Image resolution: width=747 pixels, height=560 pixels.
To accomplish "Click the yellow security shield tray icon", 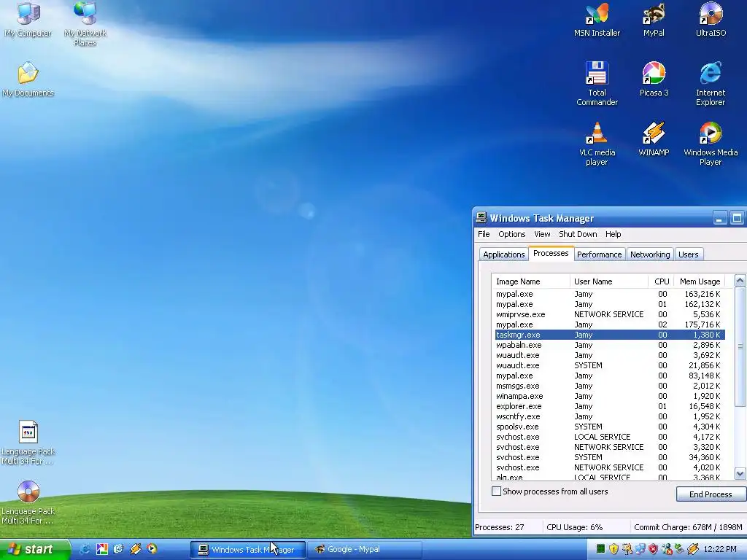I will [x=614, y=549].
